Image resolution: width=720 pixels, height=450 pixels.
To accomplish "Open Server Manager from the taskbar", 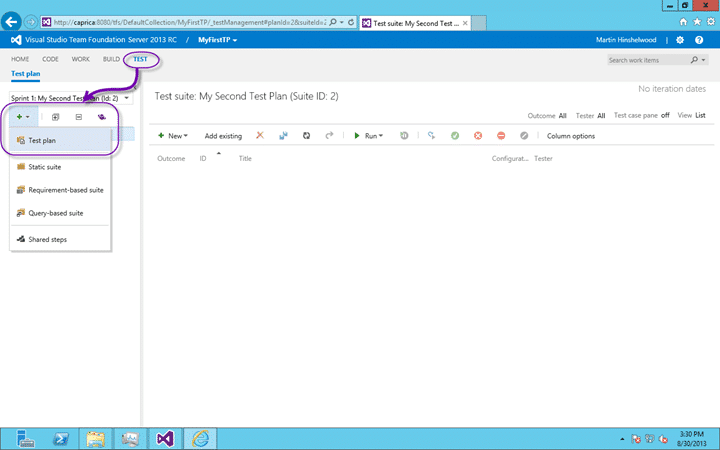I will tap(25, 439).
